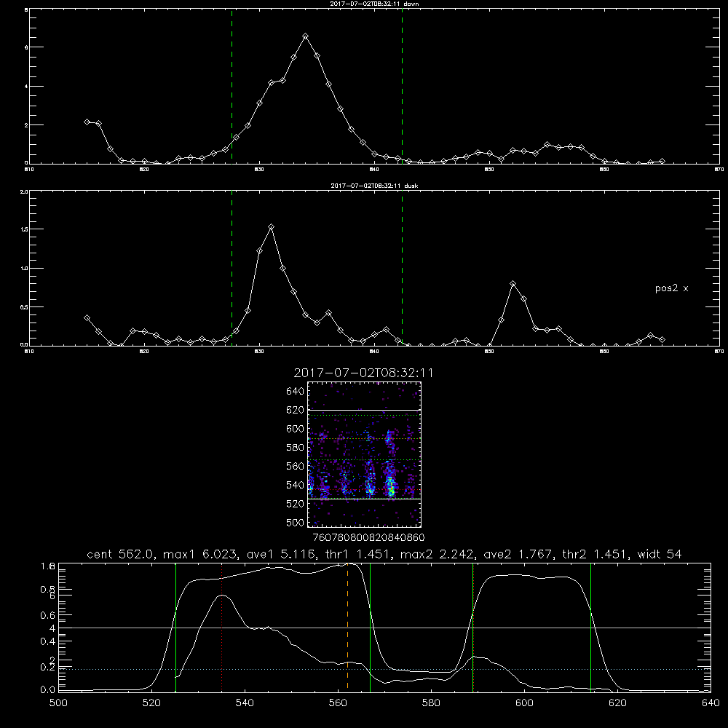The image size is (728, 728).
Task: Click the orange dashed vertical line in bottom plot
Action: (x=347, y=627)
